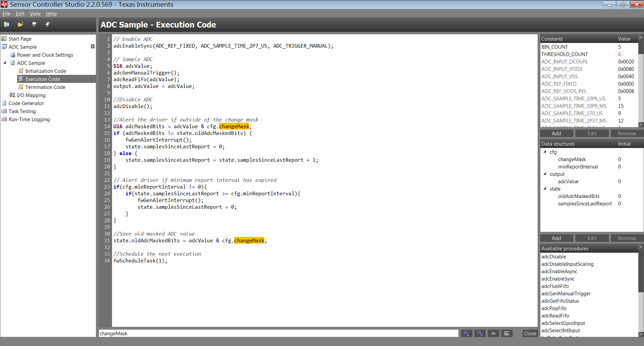
Task: Click the Save All toolbar icon
Action: (48, 24)
